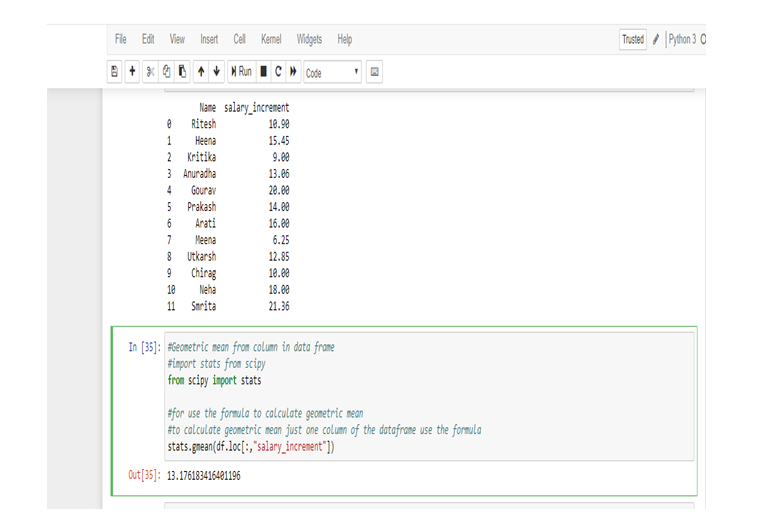Insert a new cell below with the plus icon
This screenshot has width=761, height=531.
pos(132,72)
